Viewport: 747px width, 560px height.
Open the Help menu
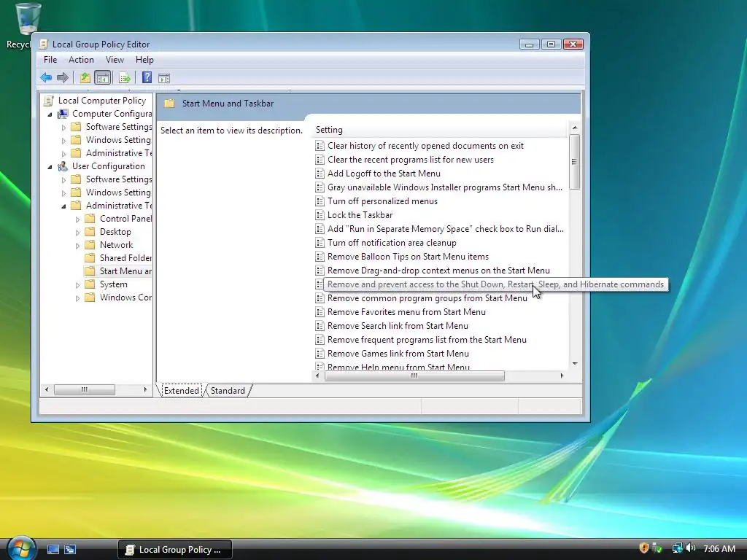point(144,60)
